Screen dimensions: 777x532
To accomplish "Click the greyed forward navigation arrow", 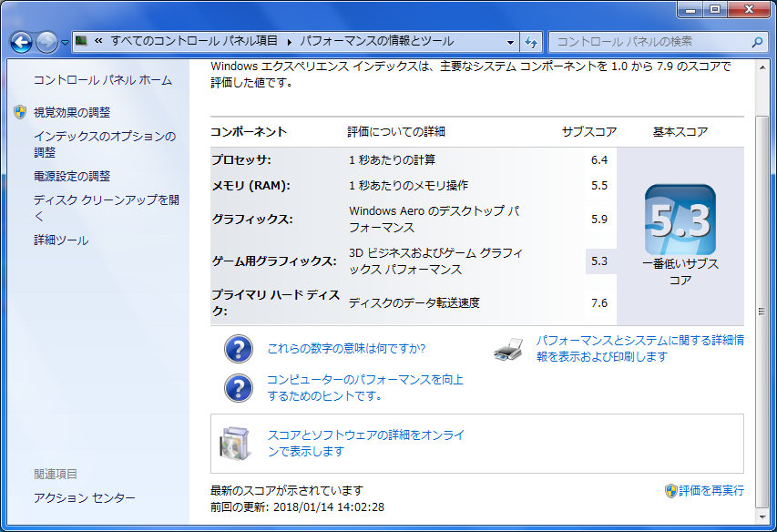I will tap(47, 43).
